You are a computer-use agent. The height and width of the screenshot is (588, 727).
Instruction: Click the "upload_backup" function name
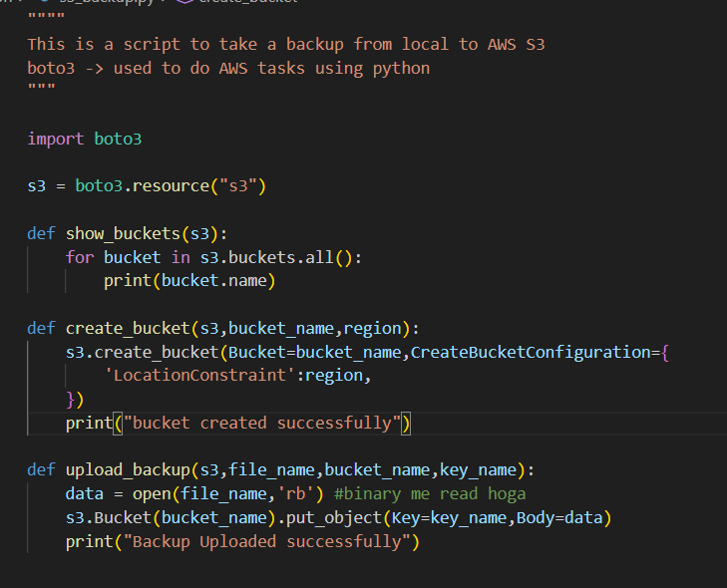pyautogui.click(x=128, y=469)
